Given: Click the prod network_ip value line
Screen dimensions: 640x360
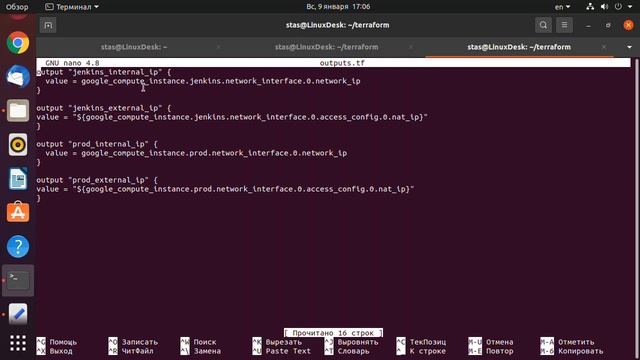Looking at the screenshot, I should point(196,153).
